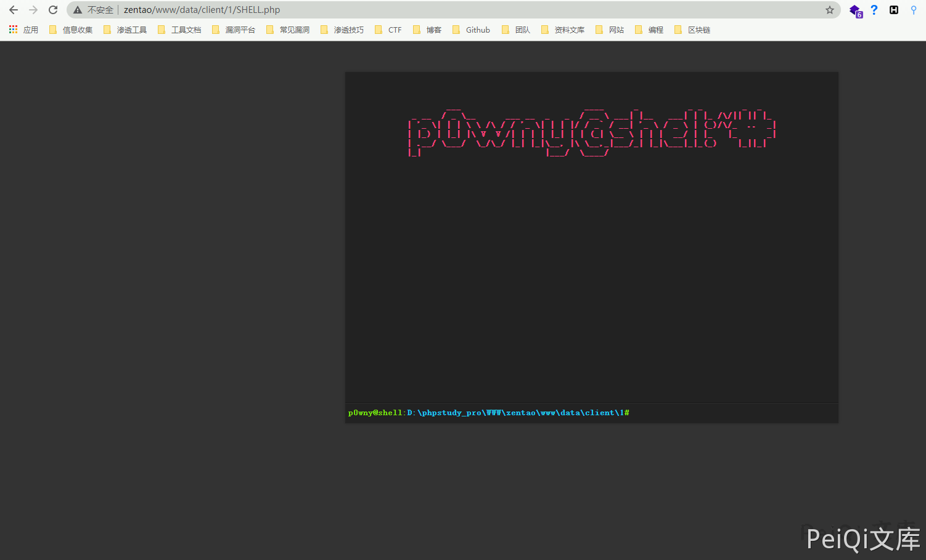
Task: Click the blue question mark extension
Action: click(x=874, y=10)
